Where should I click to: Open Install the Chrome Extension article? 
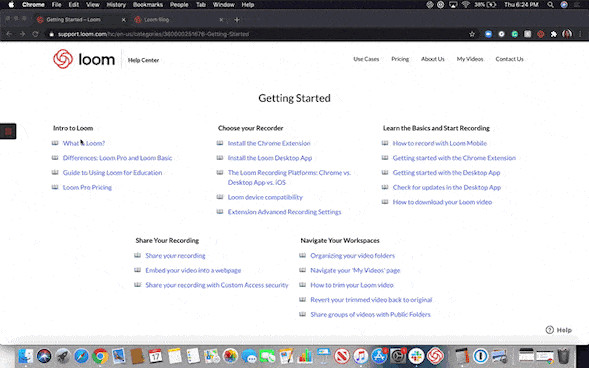[269, 143]
